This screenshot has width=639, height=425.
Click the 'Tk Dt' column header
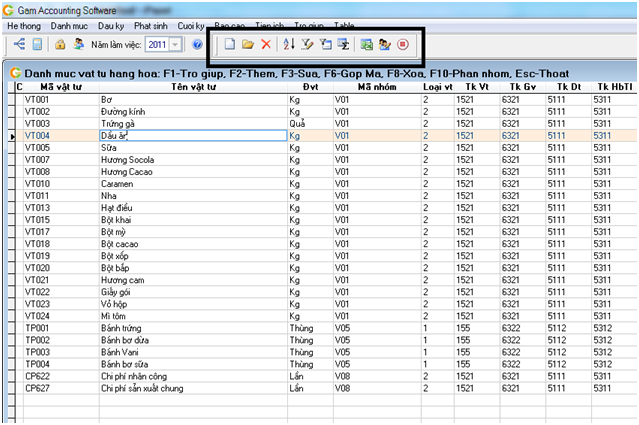coord(568,87)
